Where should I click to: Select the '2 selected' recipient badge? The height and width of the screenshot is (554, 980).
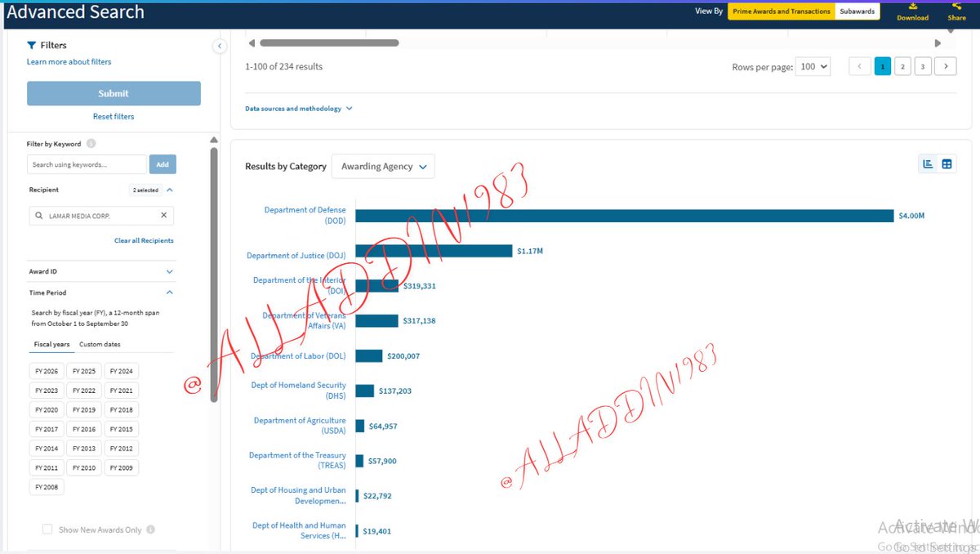(x=146, y=190)
